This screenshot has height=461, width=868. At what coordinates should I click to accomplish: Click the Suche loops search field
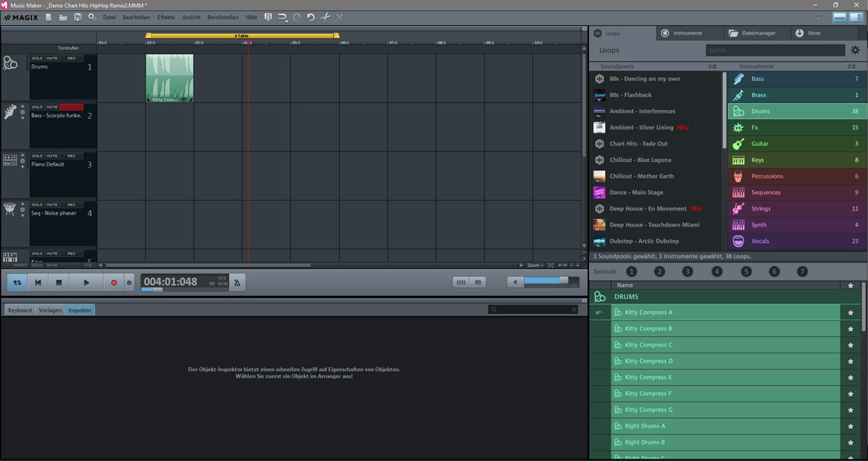click(x=775, y=50)
